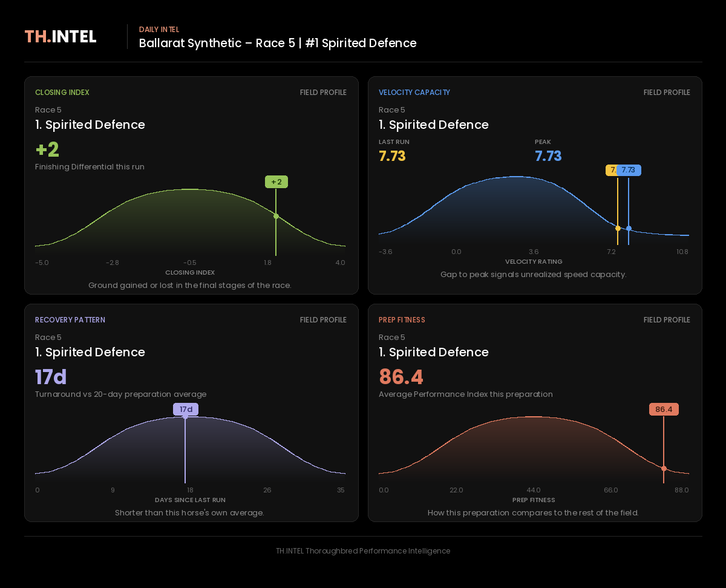This screenshot has width=726, height=588.
Task: Click the blue marker dot on velocity curve
Action: point(629,228)
